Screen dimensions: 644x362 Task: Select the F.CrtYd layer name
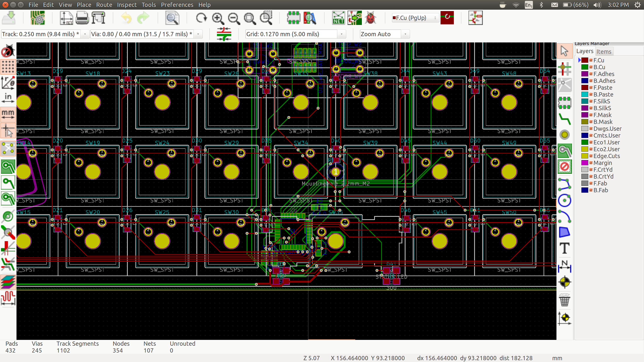(x=603, y=170)
